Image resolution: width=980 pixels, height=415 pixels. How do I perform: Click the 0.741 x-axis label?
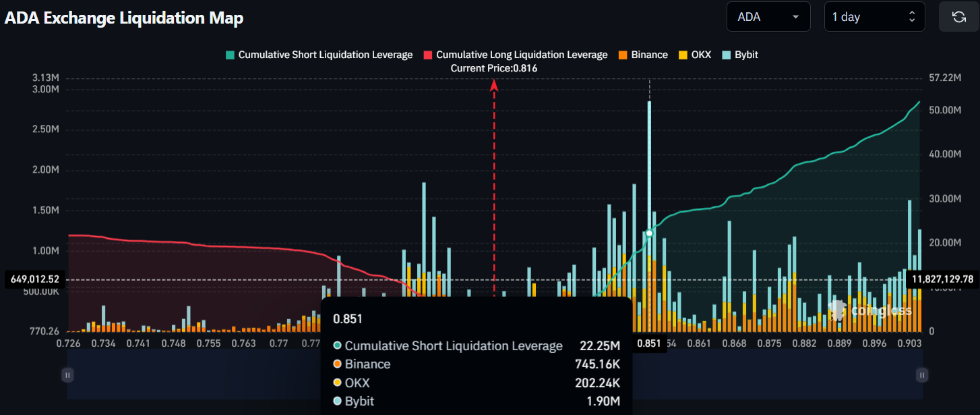click(x=138, y=343)
